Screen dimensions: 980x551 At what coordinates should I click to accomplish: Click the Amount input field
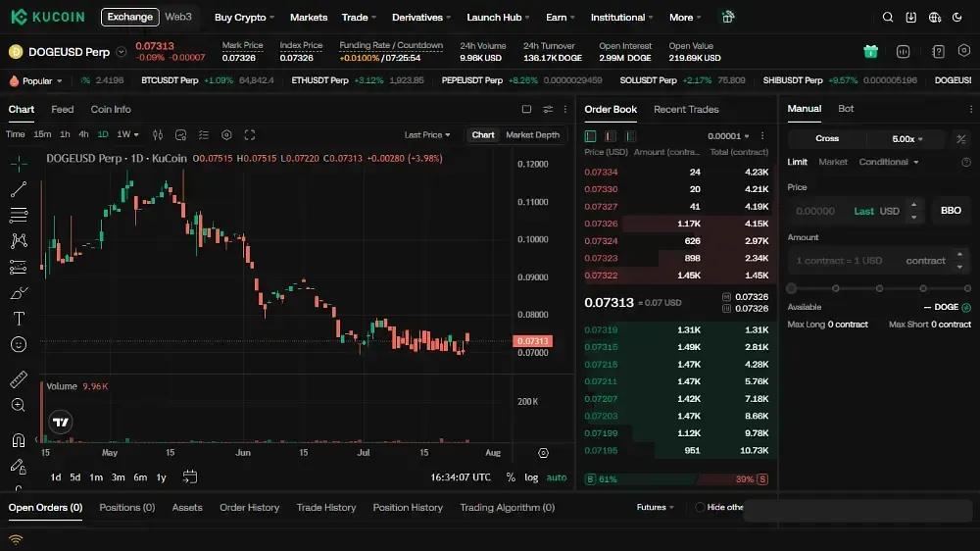pyautogui.click(x=879, y=261)
